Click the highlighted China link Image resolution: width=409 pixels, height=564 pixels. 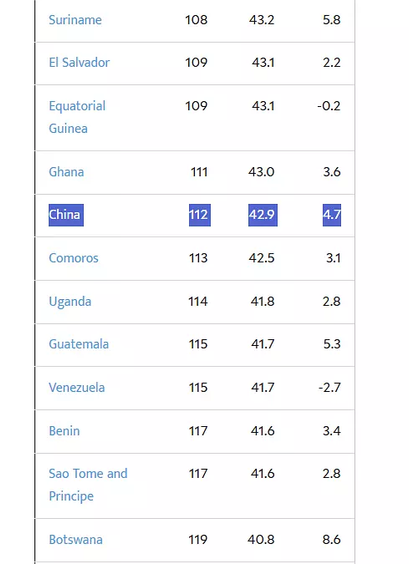[x=66, y=215]
